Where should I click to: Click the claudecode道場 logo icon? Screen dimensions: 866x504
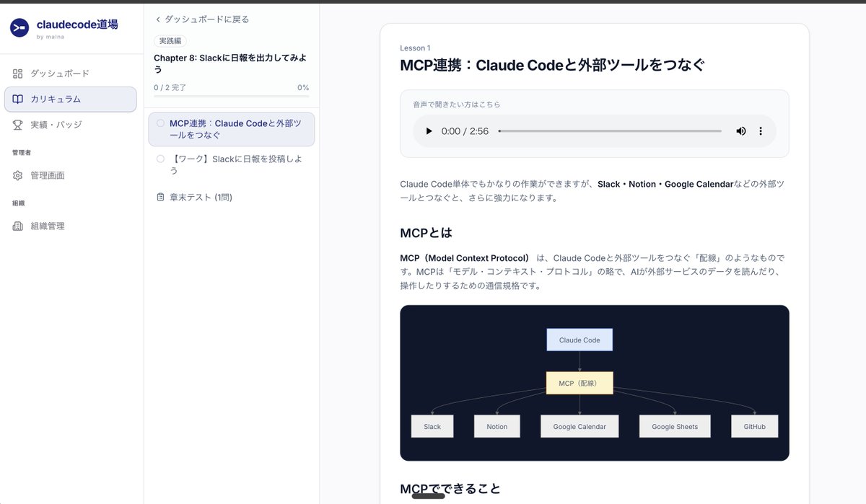point(19,27)
